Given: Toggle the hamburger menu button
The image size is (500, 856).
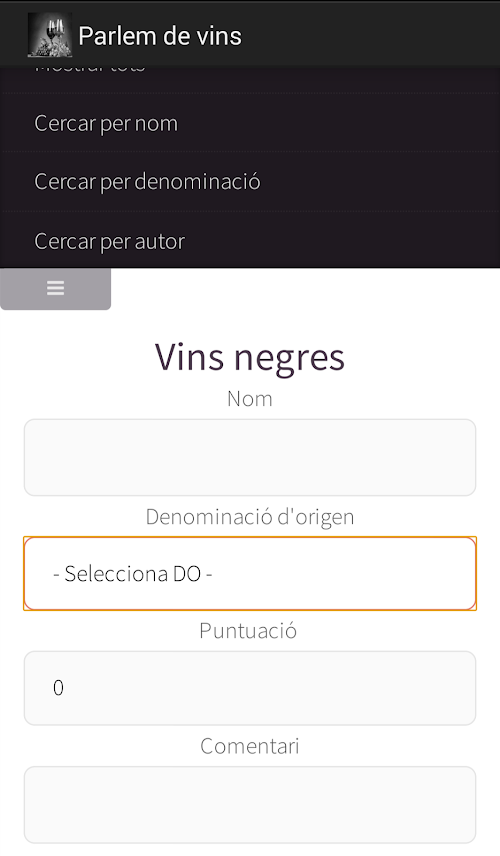Looking at the screenshot, I should [55, 288].
